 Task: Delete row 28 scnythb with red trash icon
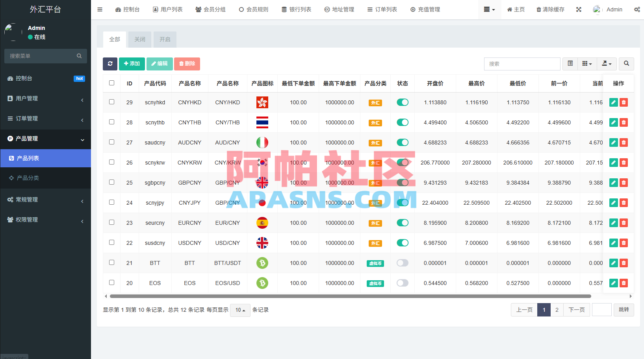click(x=624, y=122)
